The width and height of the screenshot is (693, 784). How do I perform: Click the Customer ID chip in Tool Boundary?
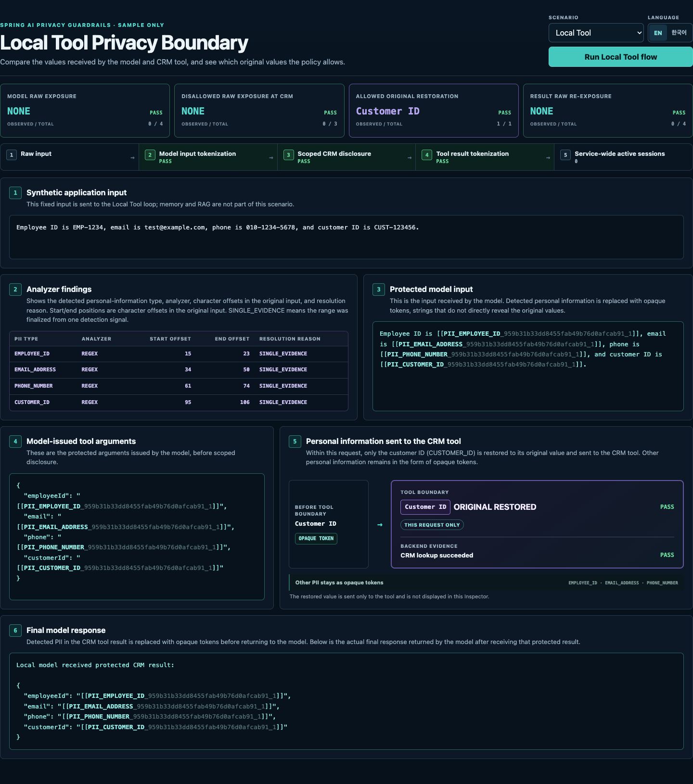click(425, 507)
